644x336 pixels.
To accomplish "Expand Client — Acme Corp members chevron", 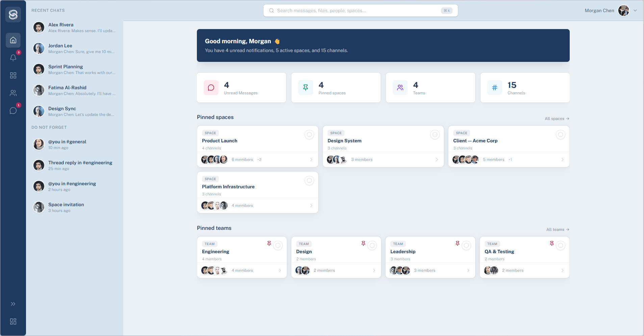I will point(563,160).
